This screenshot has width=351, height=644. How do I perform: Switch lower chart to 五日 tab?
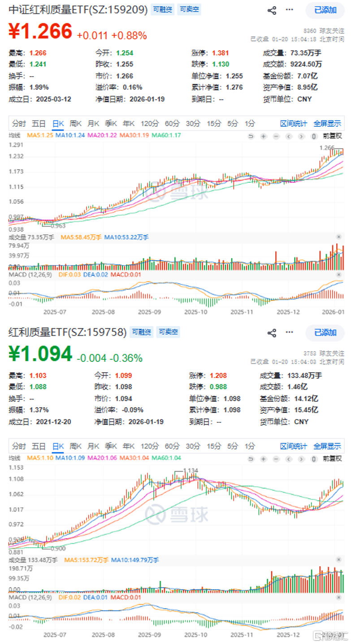click(39, 446)
